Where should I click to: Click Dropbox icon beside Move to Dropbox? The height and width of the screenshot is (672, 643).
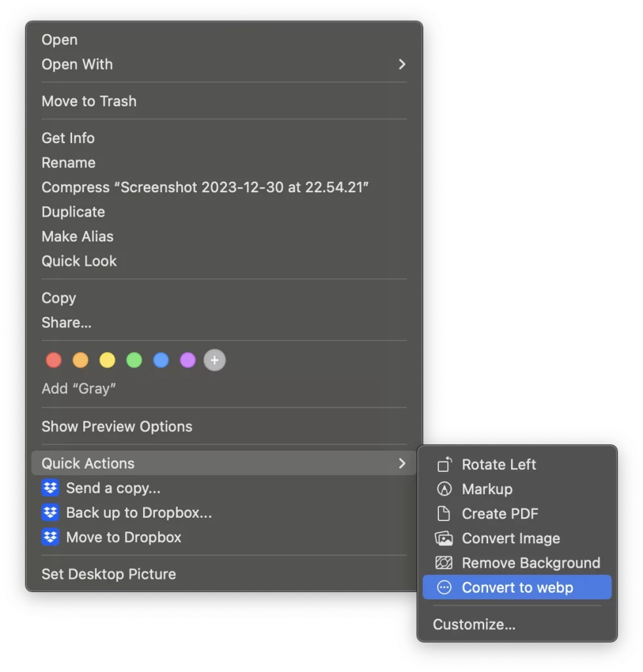point(51,537)
